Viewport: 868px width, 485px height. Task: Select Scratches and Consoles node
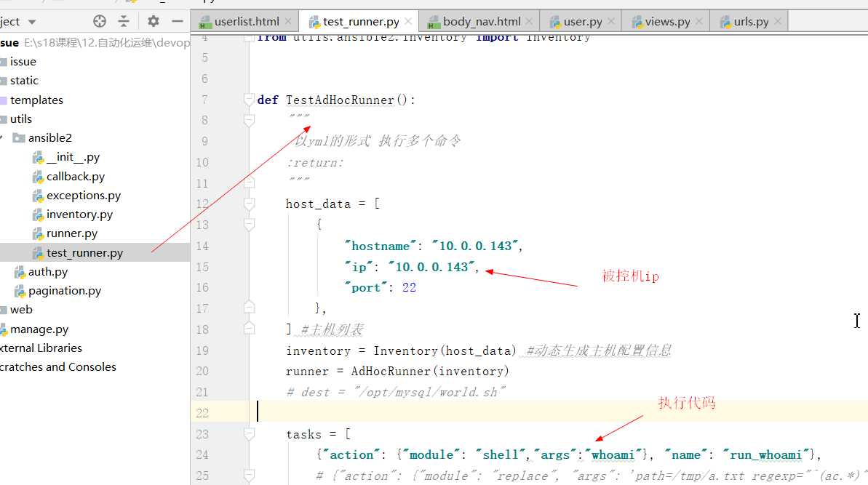point(58,366)
